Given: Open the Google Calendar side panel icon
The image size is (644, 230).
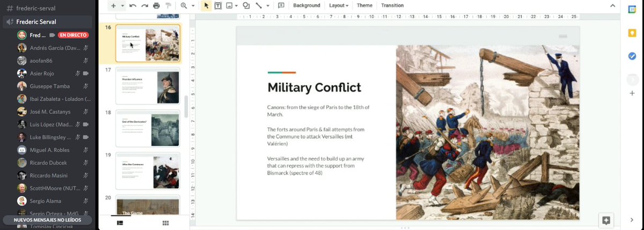Looking at the screenshot, I should (x=632, y=10).
